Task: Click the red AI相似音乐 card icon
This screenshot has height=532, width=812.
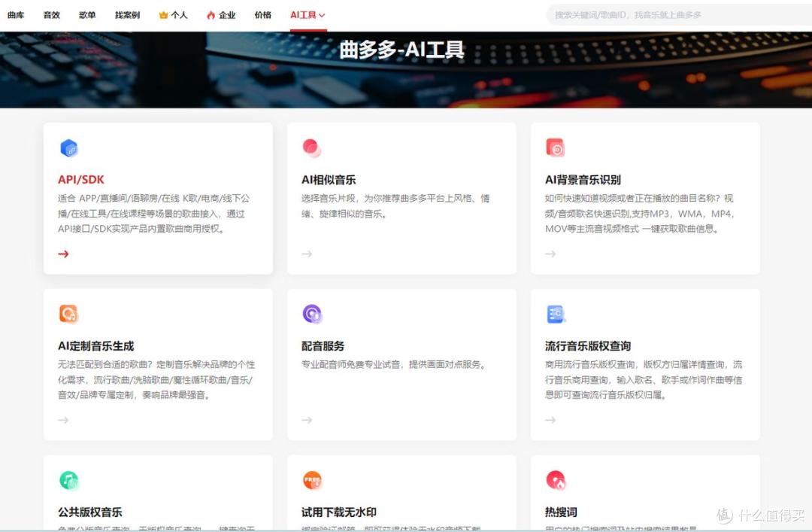Action: pyautogui.click(x=312, y=148)
